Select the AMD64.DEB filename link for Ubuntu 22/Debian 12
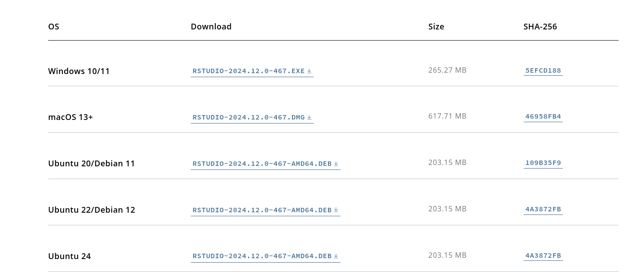Screen dimensions: 644x272 coord(262,210)
